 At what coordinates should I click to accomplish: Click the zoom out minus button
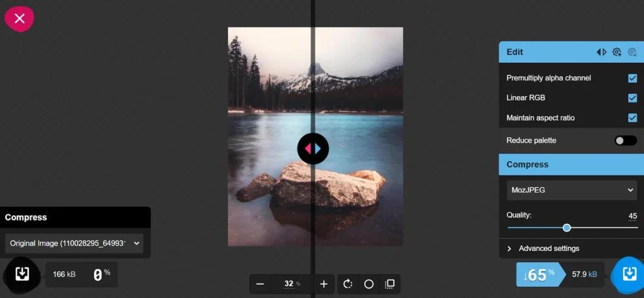pyautogui.click(x=260, y=284)
